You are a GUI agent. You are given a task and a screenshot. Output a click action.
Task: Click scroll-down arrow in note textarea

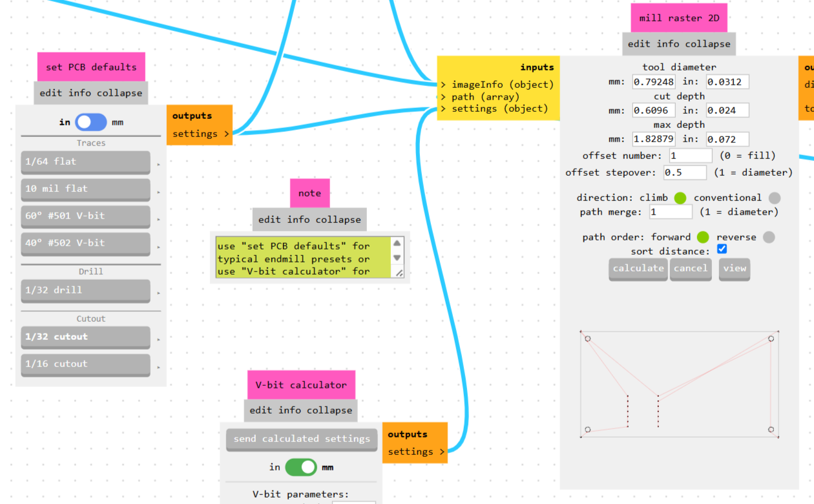[x=397, y=258]
